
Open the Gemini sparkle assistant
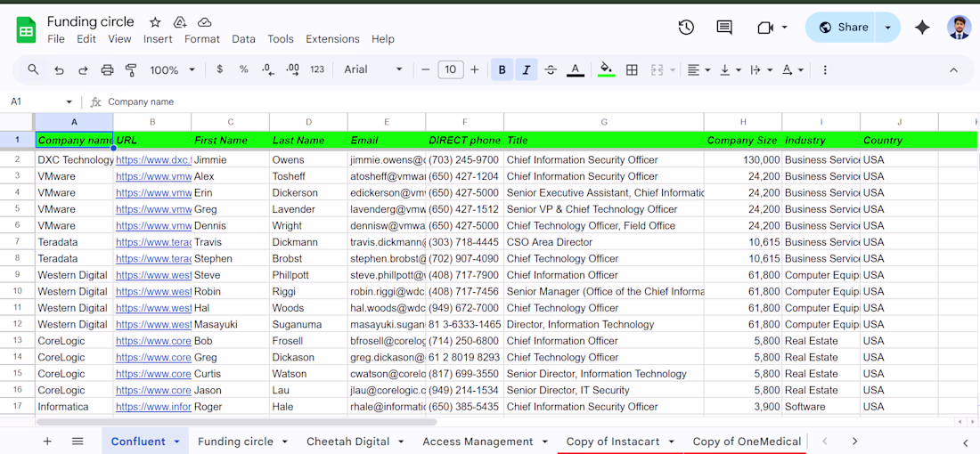922,28
